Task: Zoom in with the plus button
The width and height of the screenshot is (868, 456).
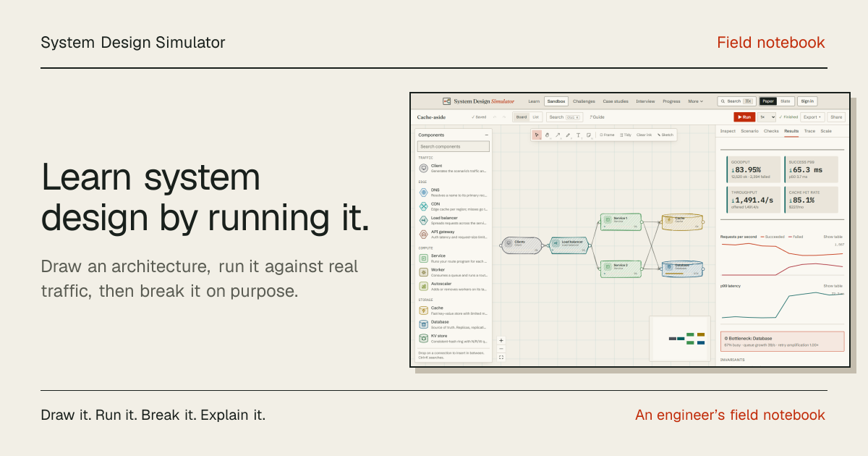Action: [501, 340]
